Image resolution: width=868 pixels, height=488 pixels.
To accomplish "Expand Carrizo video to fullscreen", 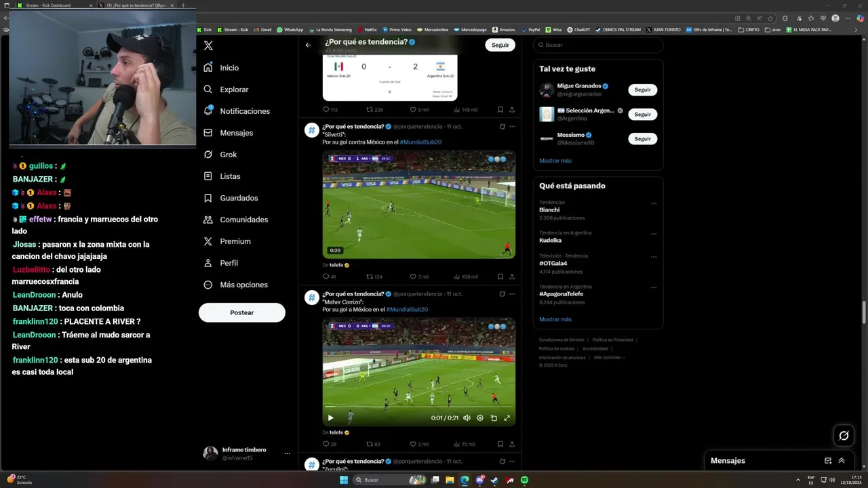I will coord(507,418).
